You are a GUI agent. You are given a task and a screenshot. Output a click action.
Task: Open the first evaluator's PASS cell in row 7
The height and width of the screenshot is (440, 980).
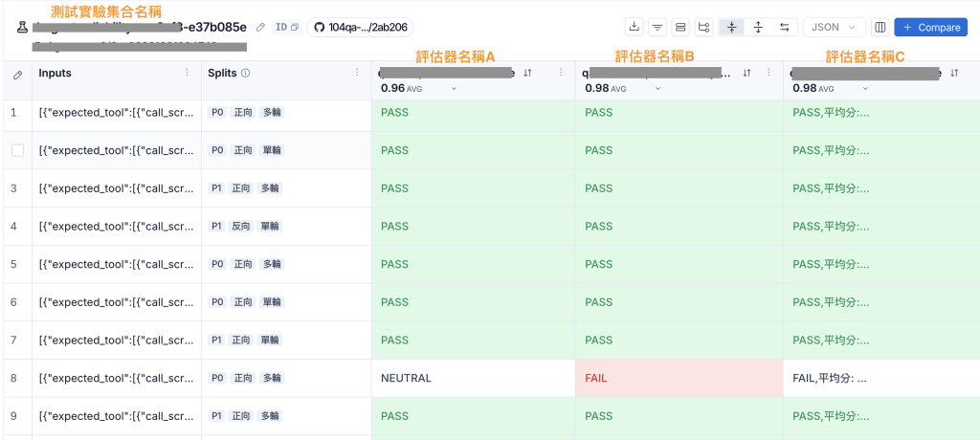tap(473, 340)
